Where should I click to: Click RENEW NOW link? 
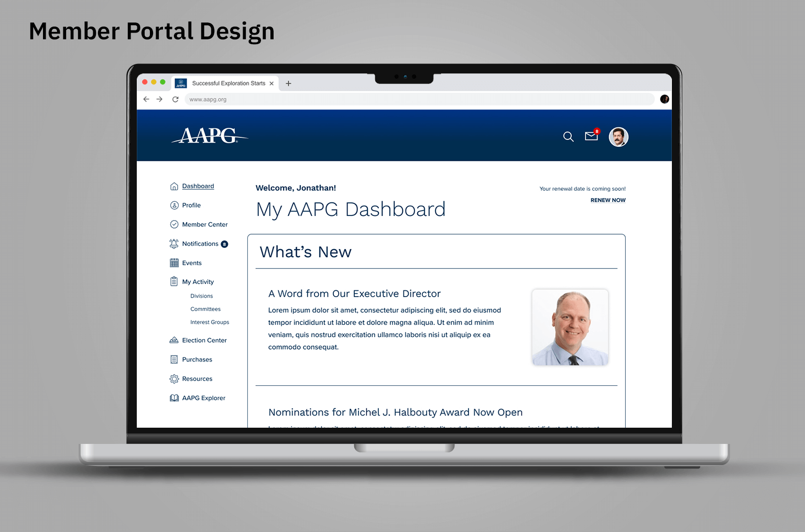click(608, 200)
